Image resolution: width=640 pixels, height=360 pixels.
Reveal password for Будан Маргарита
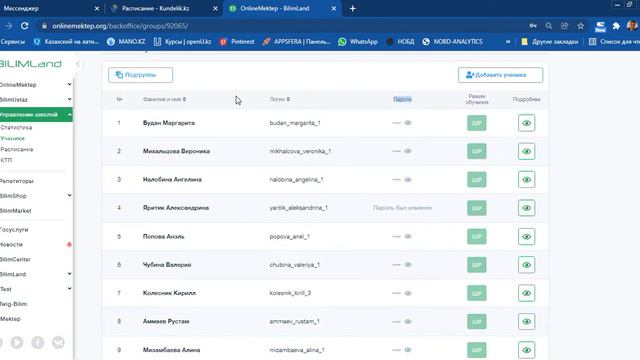[408, 123]
